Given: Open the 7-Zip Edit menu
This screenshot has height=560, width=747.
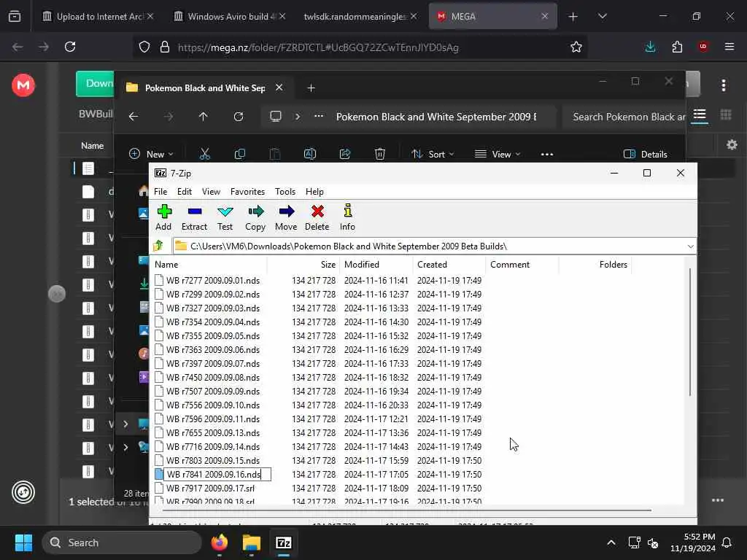Looking at the screenshot, I should [185, 192].
